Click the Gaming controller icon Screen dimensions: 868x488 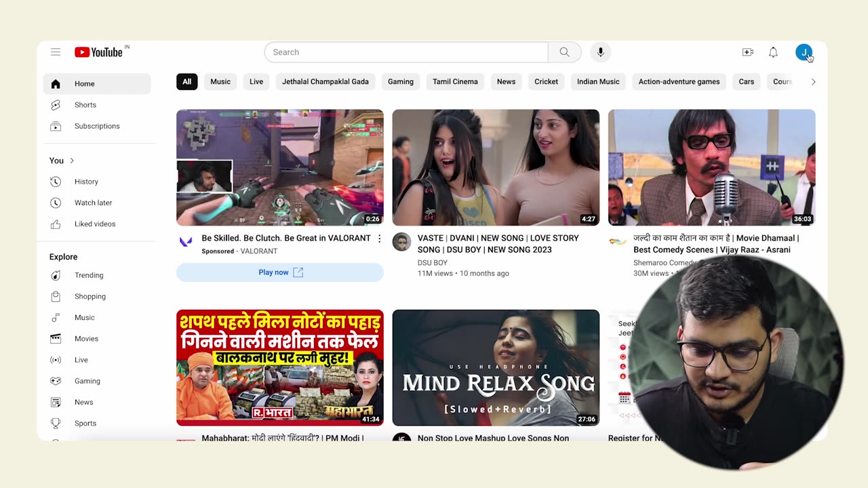click(56, 381)
